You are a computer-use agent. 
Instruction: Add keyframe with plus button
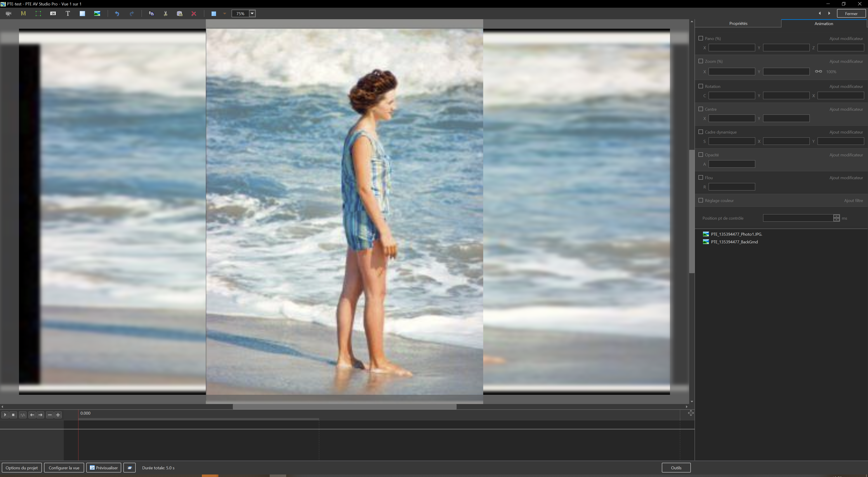tap(58, 415)
